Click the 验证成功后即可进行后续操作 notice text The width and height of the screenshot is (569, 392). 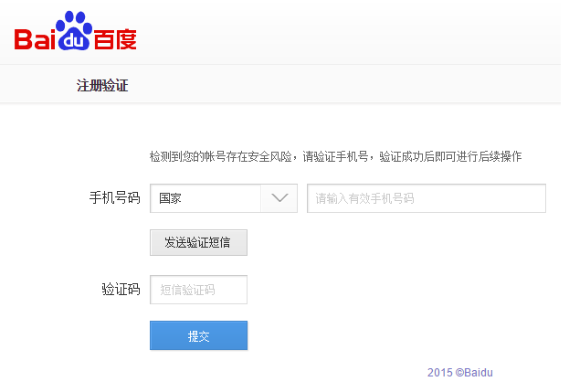pyautogui.click(x=450, y=157)
